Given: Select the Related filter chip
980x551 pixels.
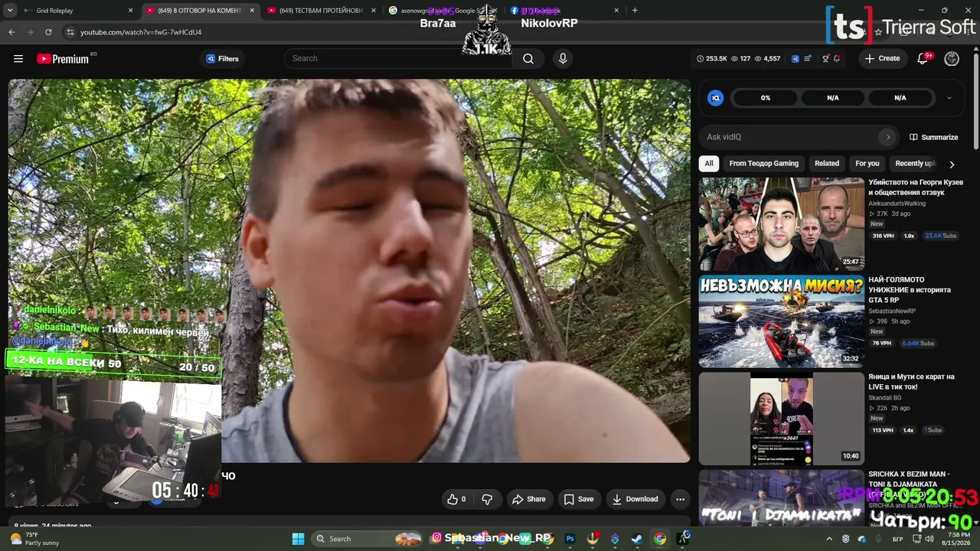Looking at the screenshot, I should pyautogui.click(x=827, y=164).
